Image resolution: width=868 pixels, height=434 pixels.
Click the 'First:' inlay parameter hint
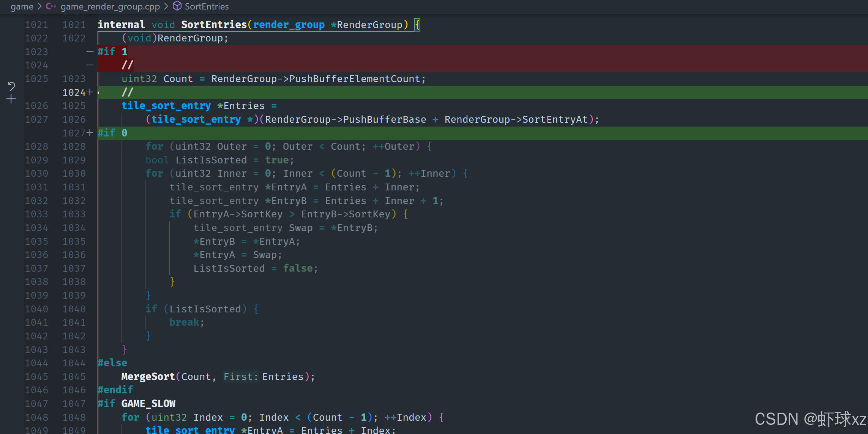[240, 377]
